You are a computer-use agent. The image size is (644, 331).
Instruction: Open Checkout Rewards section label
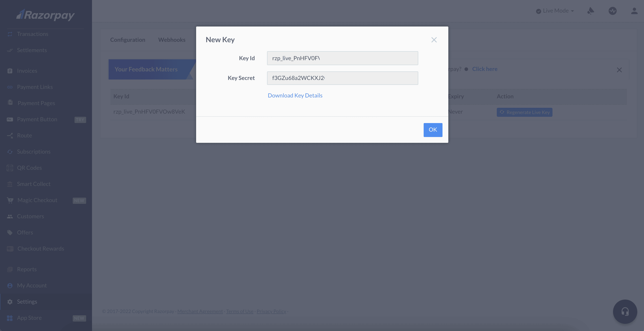coord(41,249)
